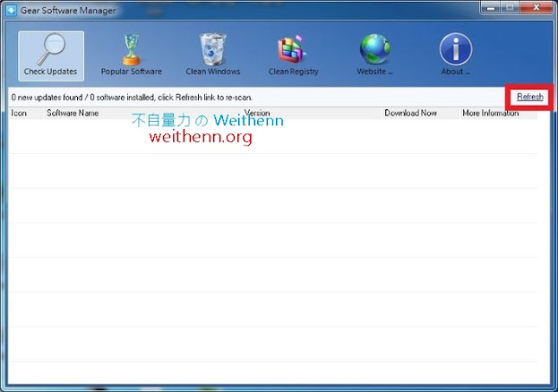Image resolution: width=558 pixels, height=392 pixels.
Task: Sort by the Version column header
Action: [257, 113]
